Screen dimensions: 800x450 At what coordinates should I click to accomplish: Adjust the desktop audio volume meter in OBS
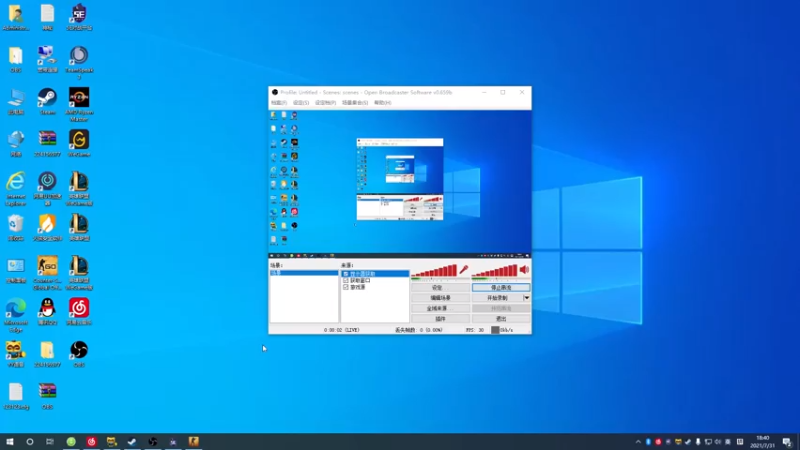click(495, 271)
